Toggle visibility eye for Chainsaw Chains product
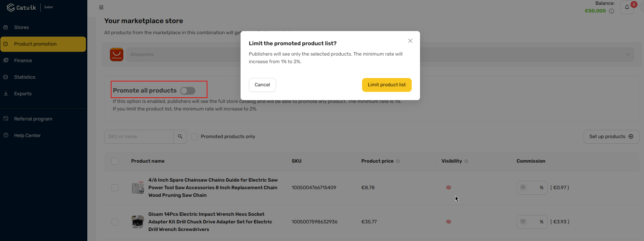 [x=449, y=187]
